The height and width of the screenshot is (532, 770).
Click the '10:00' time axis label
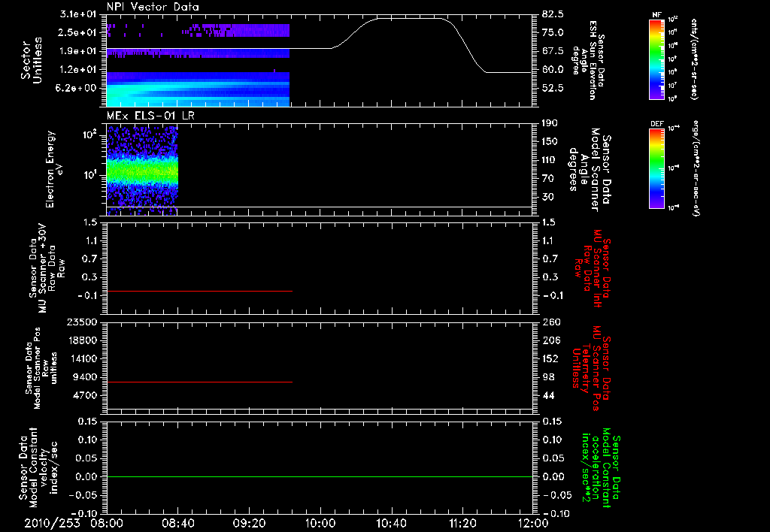(320, 524)
